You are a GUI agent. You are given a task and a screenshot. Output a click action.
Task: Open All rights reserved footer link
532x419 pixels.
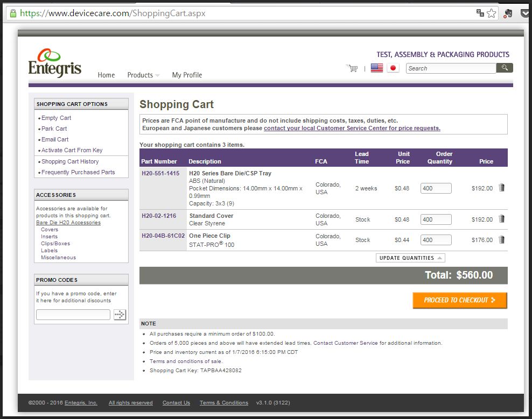pos(131,403)
